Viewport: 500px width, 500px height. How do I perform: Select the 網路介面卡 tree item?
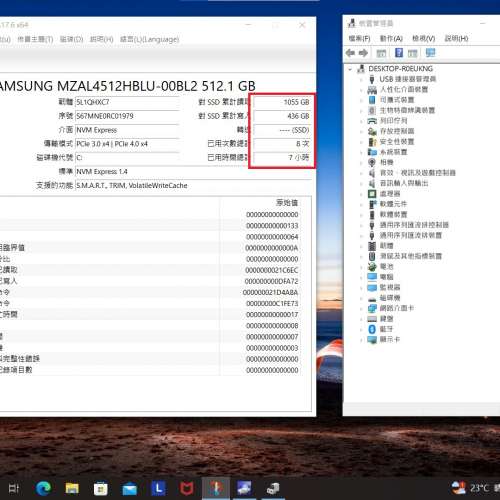click(397, 308)
